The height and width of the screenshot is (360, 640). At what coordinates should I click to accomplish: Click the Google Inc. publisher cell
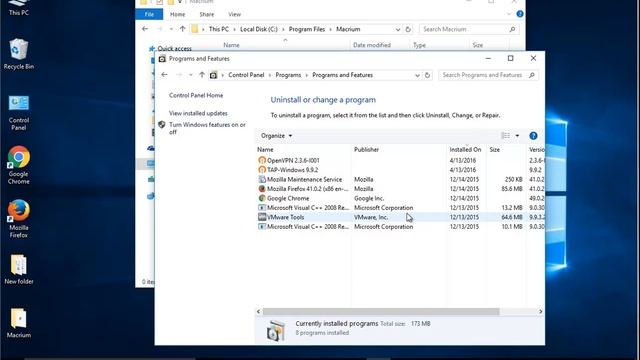(369, 198)
